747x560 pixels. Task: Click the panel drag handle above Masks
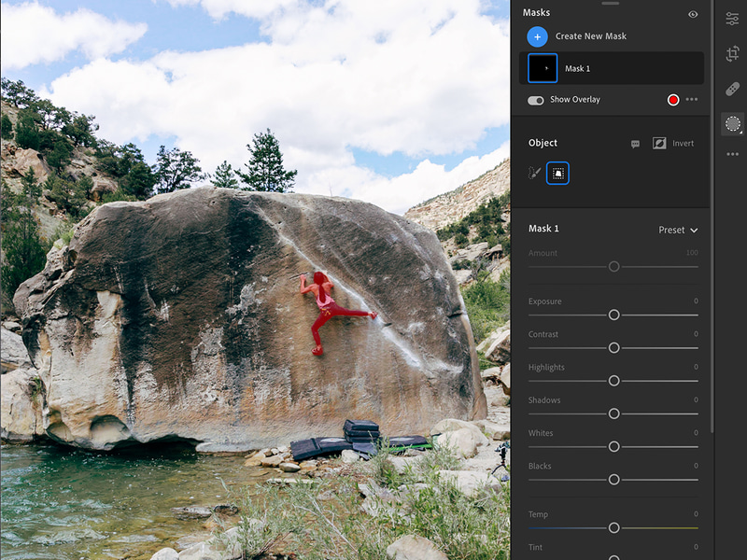[x=611, y=4]
